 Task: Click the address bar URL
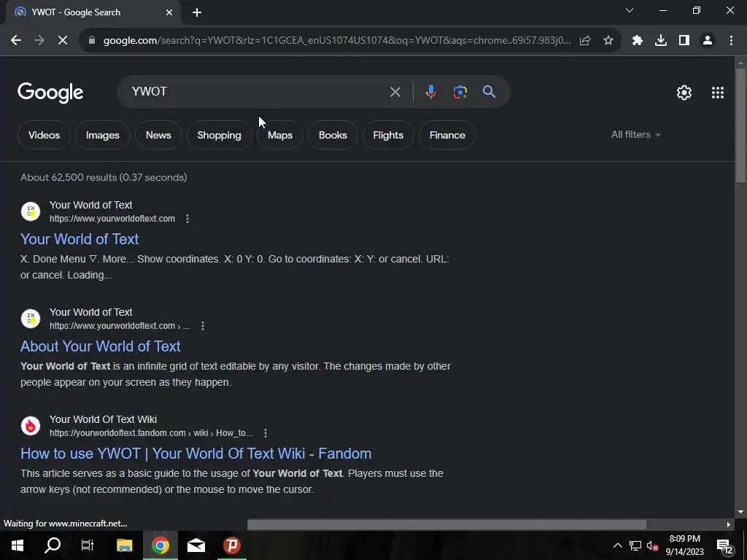(x=337, y=41)
